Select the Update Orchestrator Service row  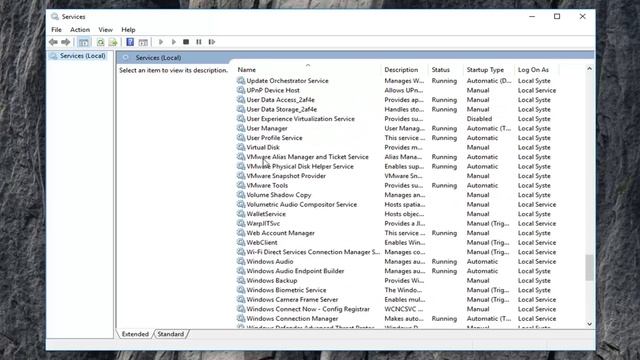tap(396, 81)
